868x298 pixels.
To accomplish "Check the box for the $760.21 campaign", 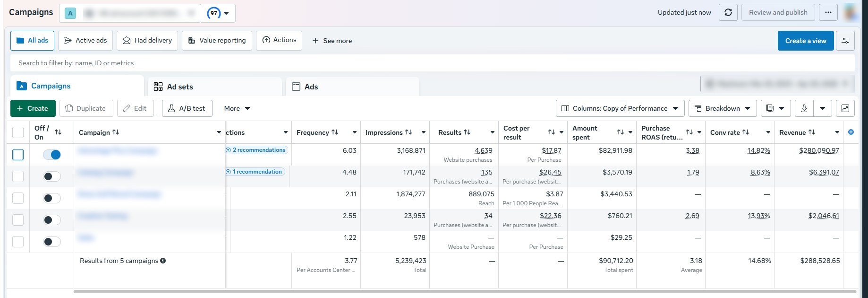I will tap(18, 220).
